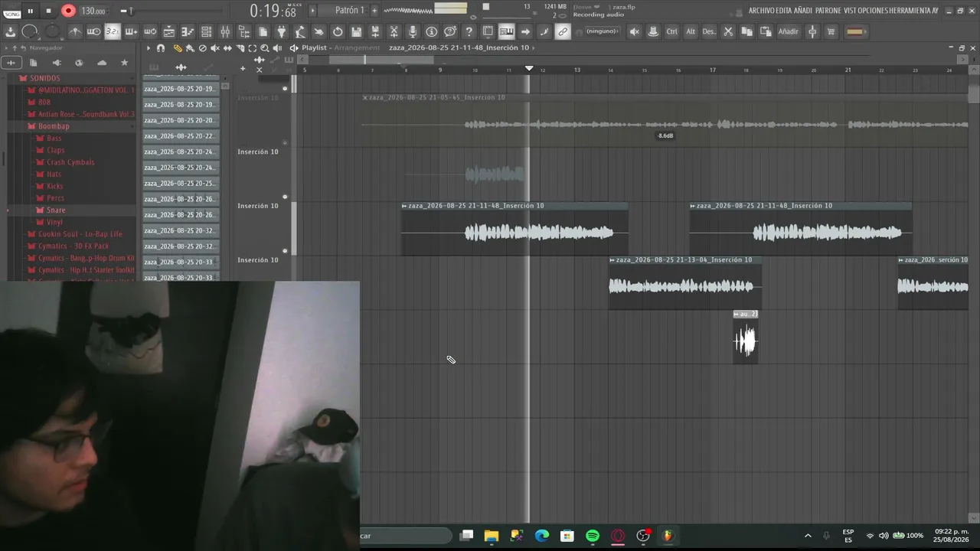980x551 pixels.
Task: Click the playhead marker at bar 12
Action: (529, 69)
